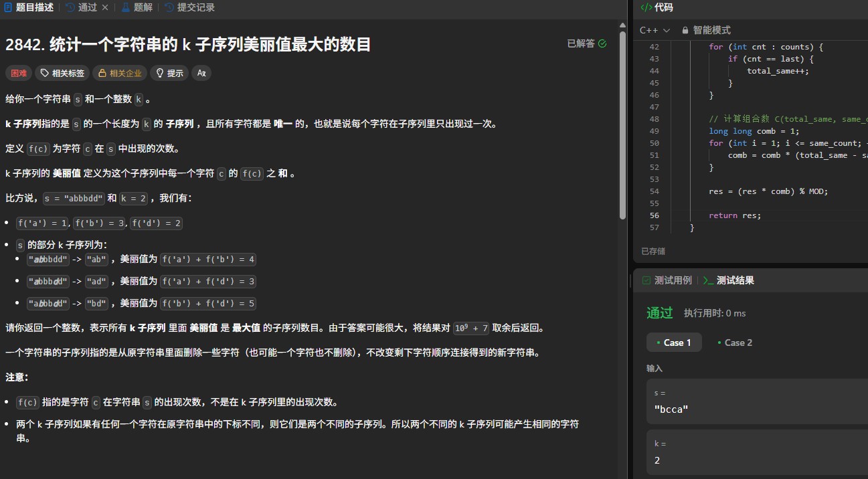Click the s input value "bcca"
The height and width of the screenshot is (479, 868).
pos(671,409)
